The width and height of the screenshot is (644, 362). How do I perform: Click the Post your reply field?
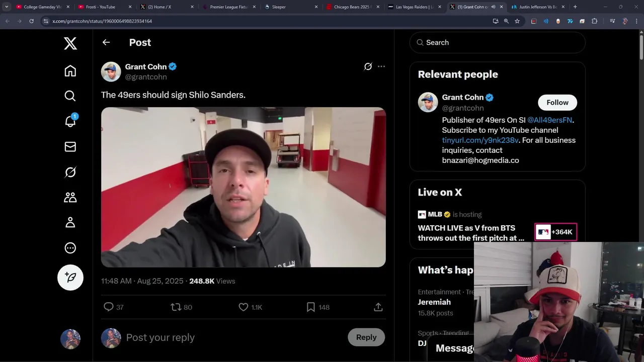point(232,337)
